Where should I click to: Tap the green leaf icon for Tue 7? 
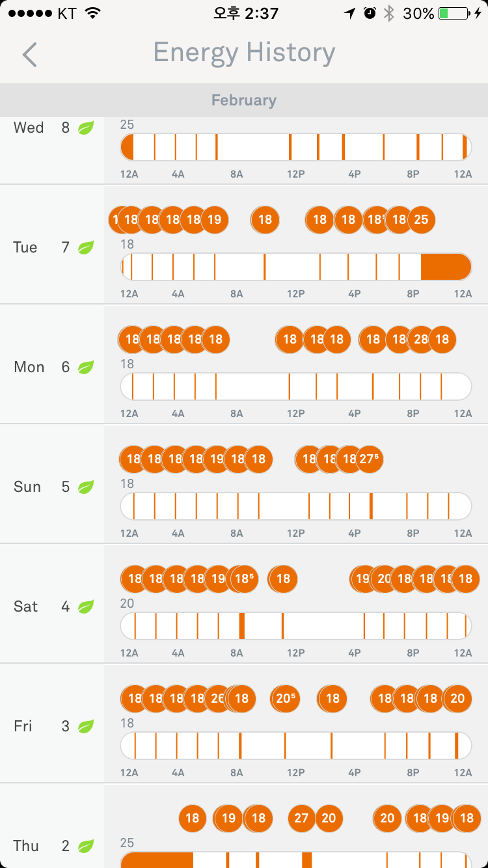86,247
